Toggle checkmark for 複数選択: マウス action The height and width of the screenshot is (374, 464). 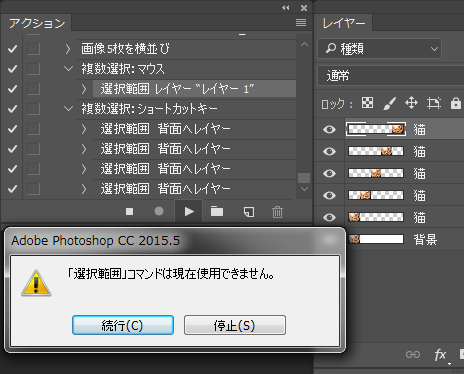tap(13, 69)
